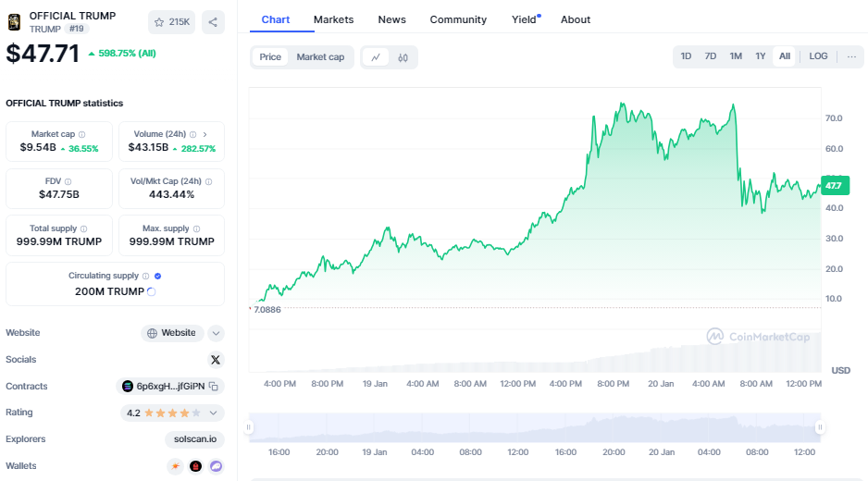Select the Market cap chart toggle

pyautogui.click(x=320, y=57)
